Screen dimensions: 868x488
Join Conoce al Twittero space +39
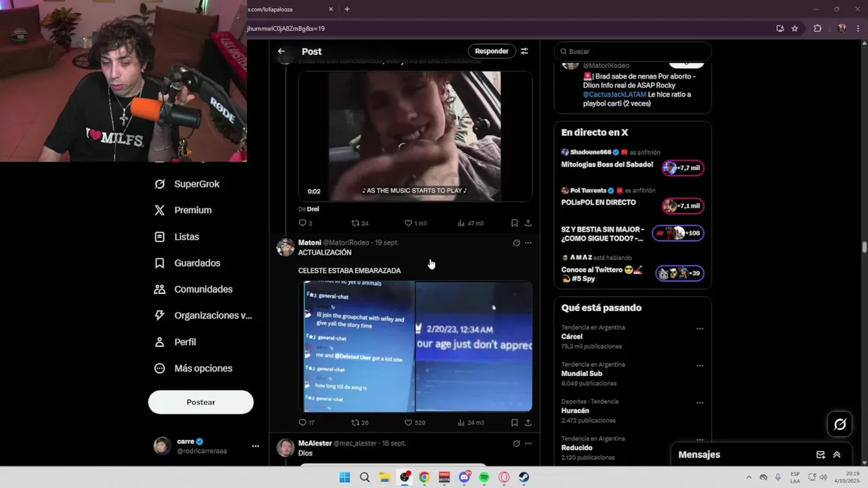click(680, 274)
